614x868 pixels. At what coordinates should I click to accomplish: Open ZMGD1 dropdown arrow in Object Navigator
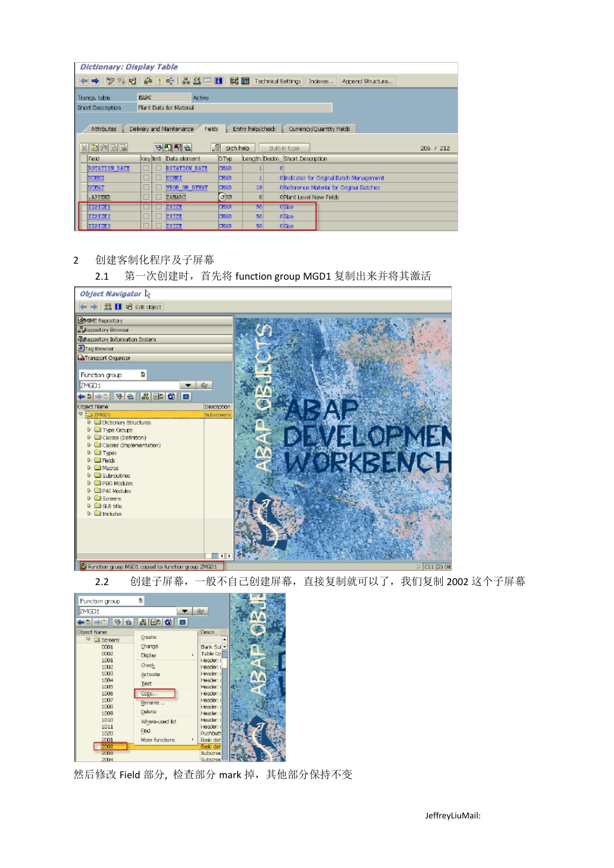pos(187,386)
